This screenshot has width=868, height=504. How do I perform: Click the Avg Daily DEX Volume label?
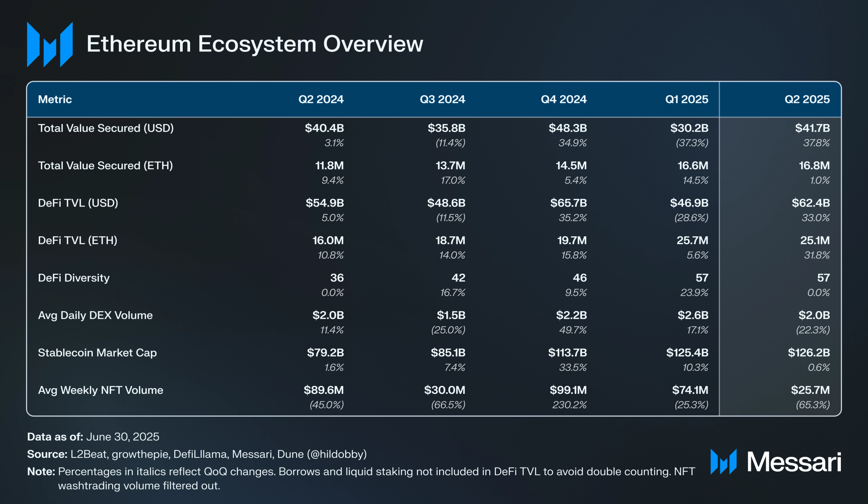(95, 315)
